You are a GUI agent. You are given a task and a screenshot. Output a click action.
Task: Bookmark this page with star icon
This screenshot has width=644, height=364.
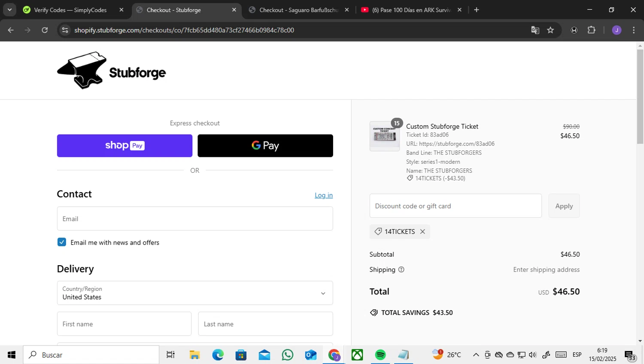[551, 30]
